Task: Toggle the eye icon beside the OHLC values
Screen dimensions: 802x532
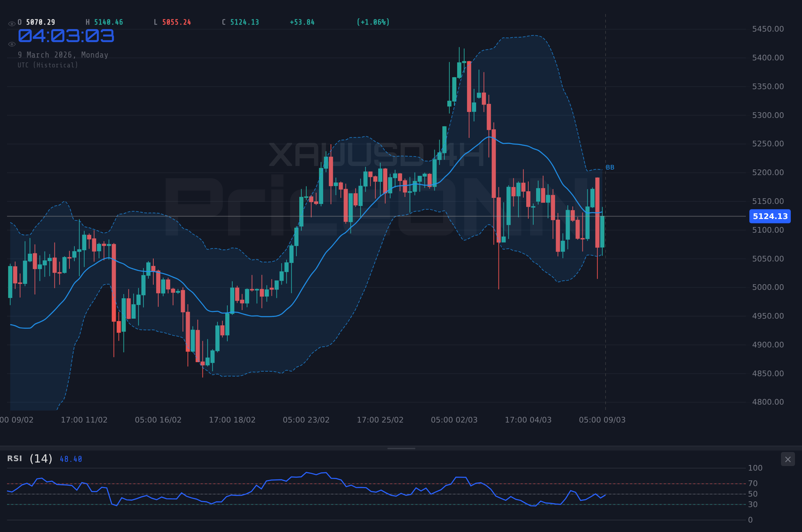Action: (x=12, y=24)
